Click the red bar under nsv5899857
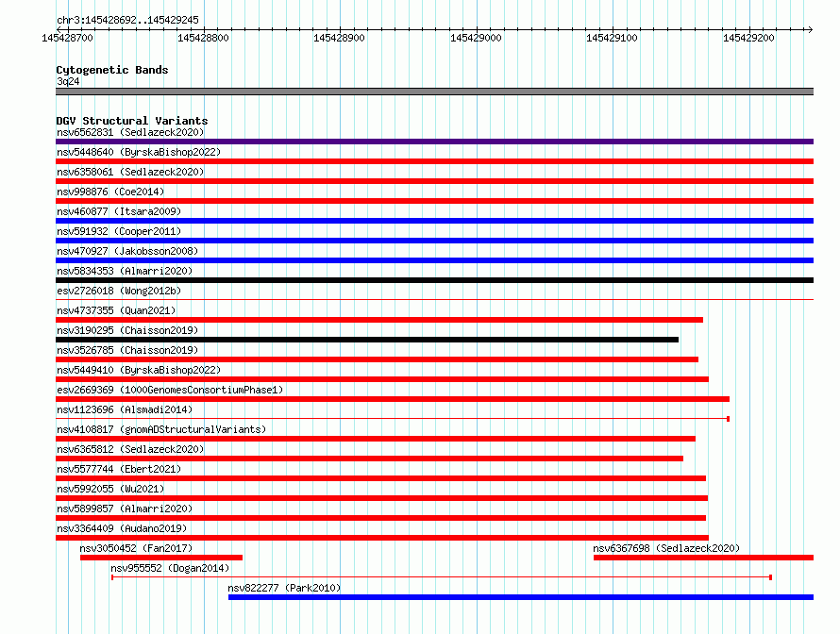This screenshot has width=840, height=634. tap(381, 518)
